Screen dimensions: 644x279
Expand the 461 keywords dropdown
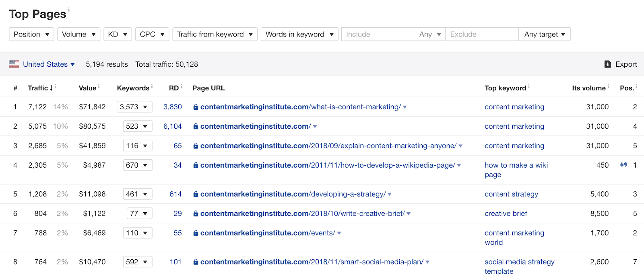138,194
